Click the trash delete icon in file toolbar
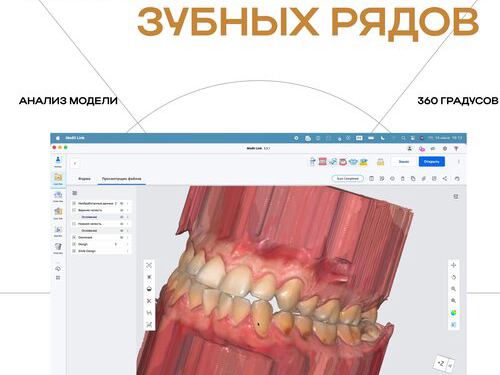 [403, 179]
